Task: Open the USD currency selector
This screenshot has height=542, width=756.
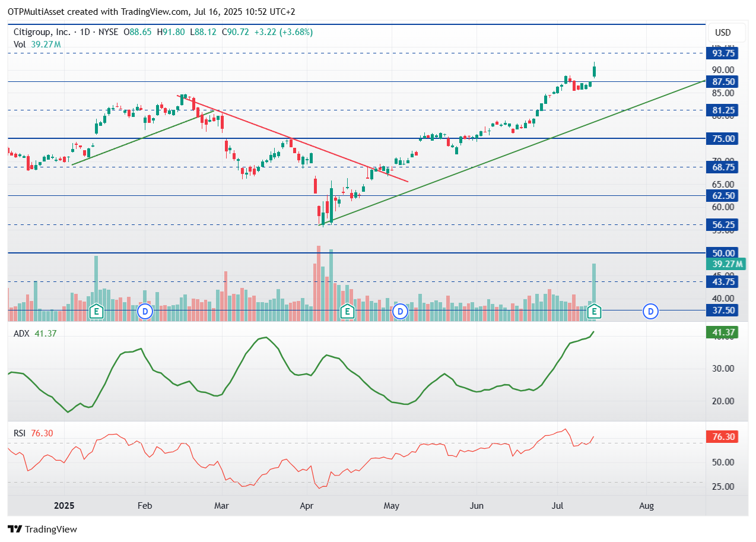Action: pos(726,33)
